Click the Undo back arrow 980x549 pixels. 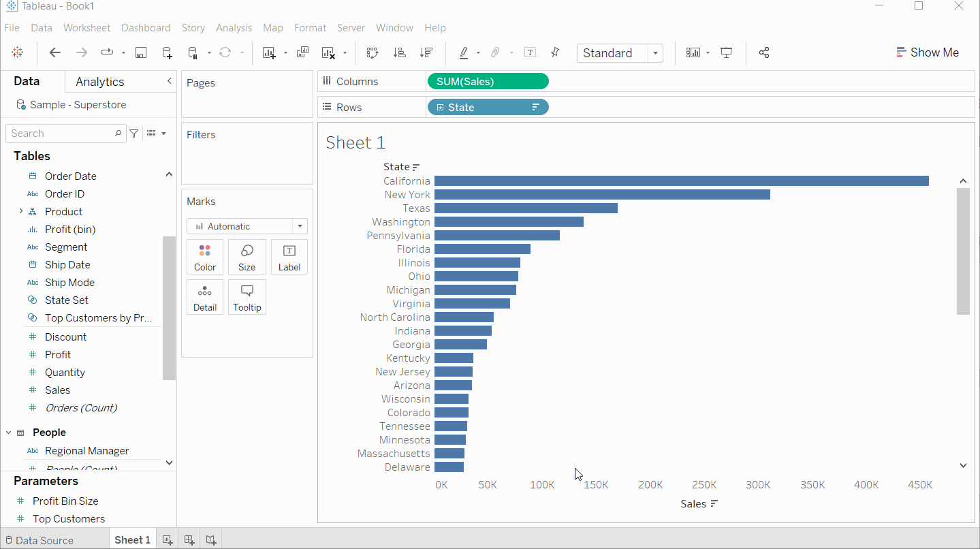coord(55,53)
